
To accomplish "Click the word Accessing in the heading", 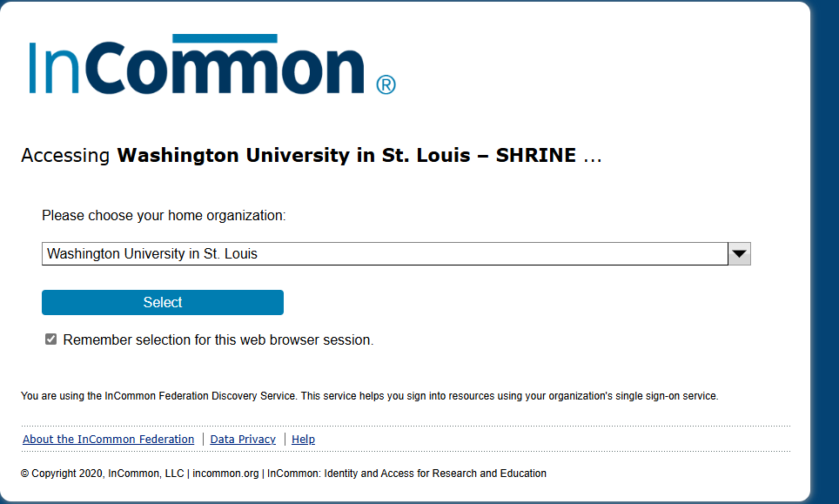I will pos(65,156).
